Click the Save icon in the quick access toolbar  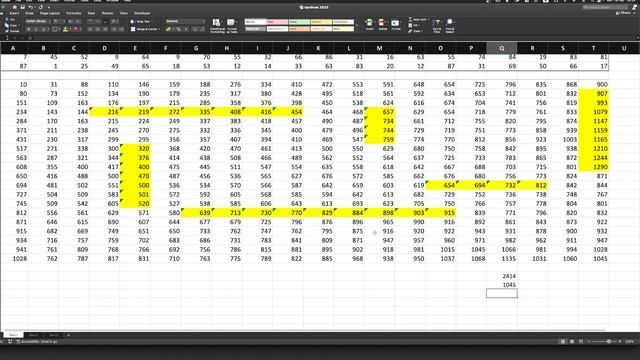point(22,7)
